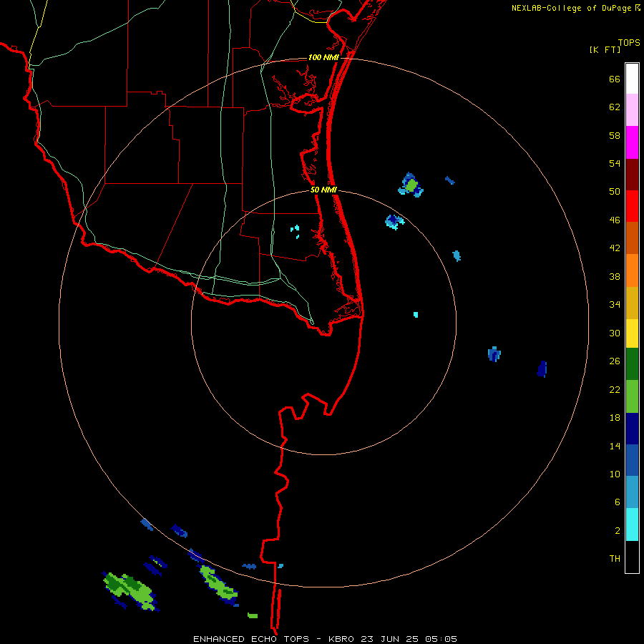This screenshot has height=644, width=644.
Task: Click the light green echo cell northeast offshore
Action: 411,185
